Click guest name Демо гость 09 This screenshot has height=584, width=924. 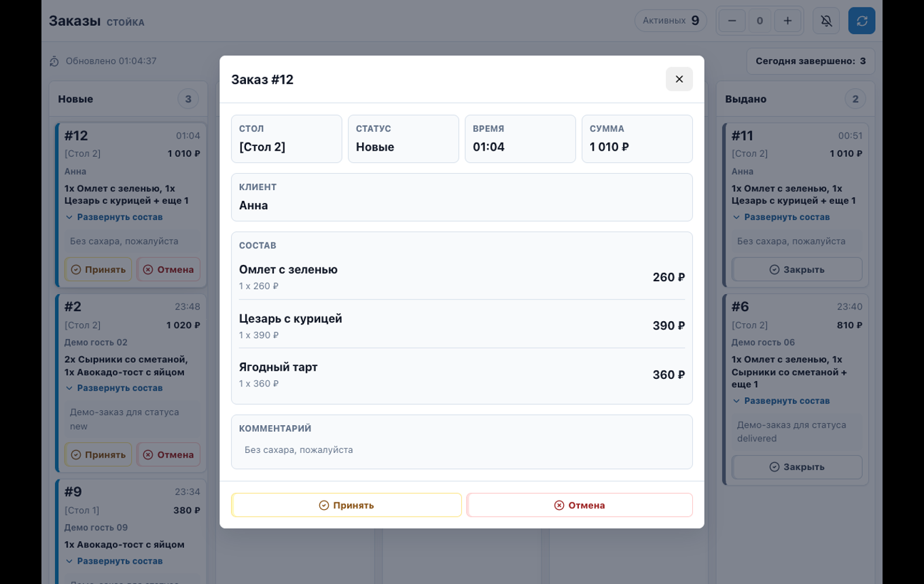(x=96, y=528)
